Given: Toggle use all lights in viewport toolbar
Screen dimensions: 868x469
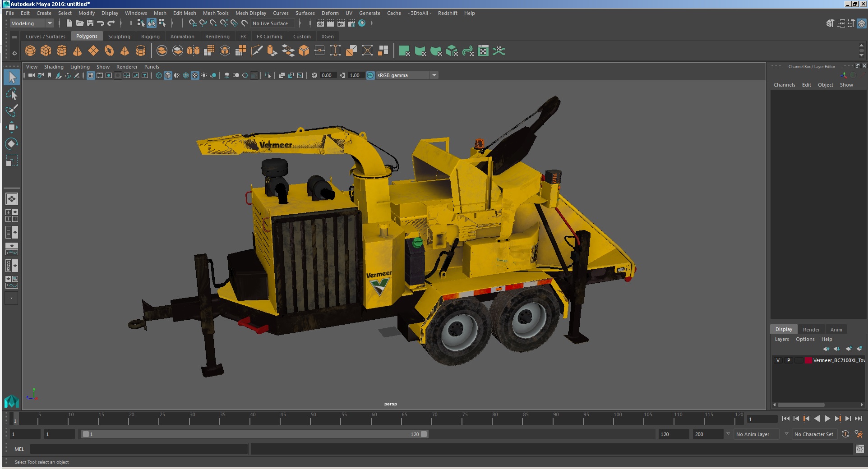Looking at the screenshot, I should tap(204, 75).
